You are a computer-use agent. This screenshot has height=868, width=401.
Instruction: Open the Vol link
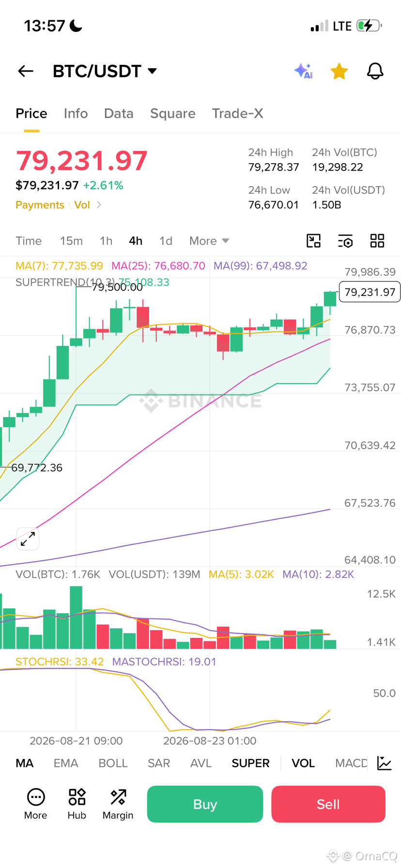(x=82, y=205)
